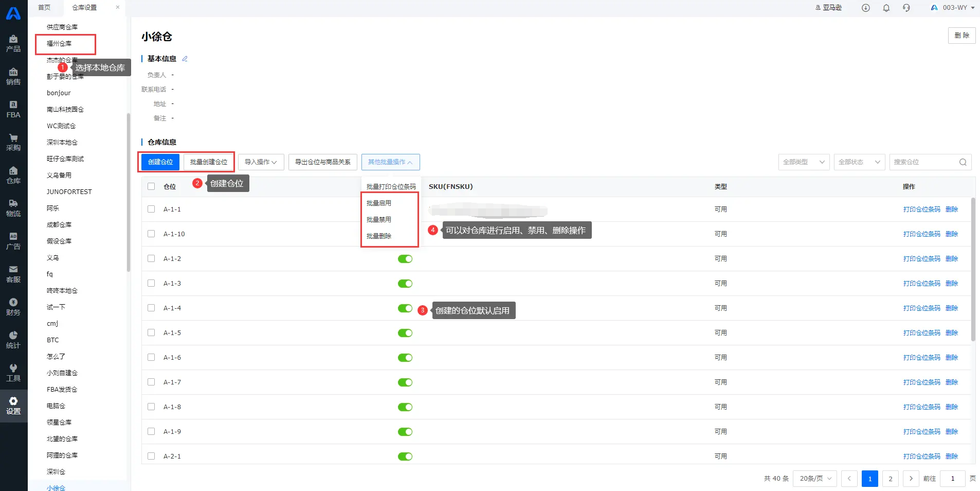980x491 pixels.
Task: Select 供应商仓库 in warehouse list
Action: [x=62, y=27]
